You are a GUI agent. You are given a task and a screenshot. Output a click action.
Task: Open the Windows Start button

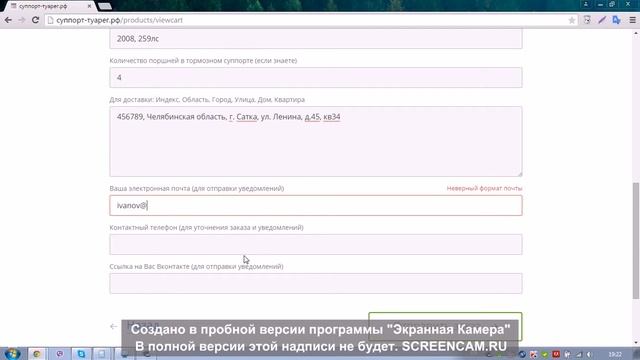(x=12, y=353)
